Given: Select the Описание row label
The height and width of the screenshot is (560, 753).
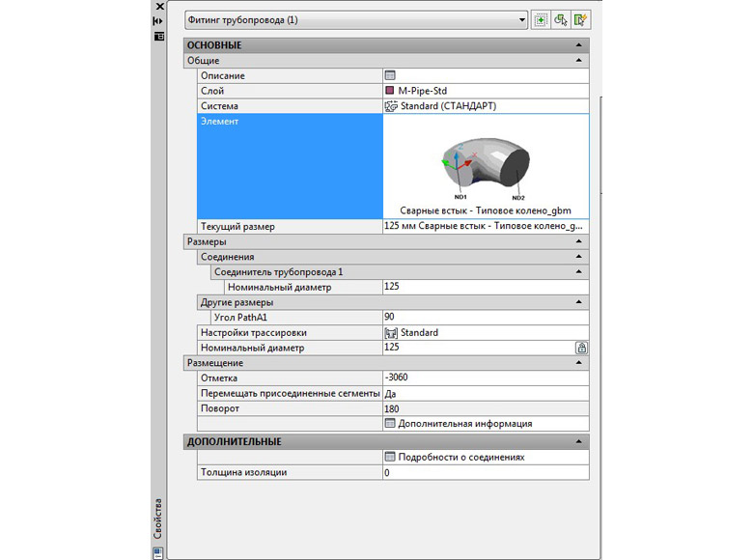Looking at the screenshot, I should 290,75.
